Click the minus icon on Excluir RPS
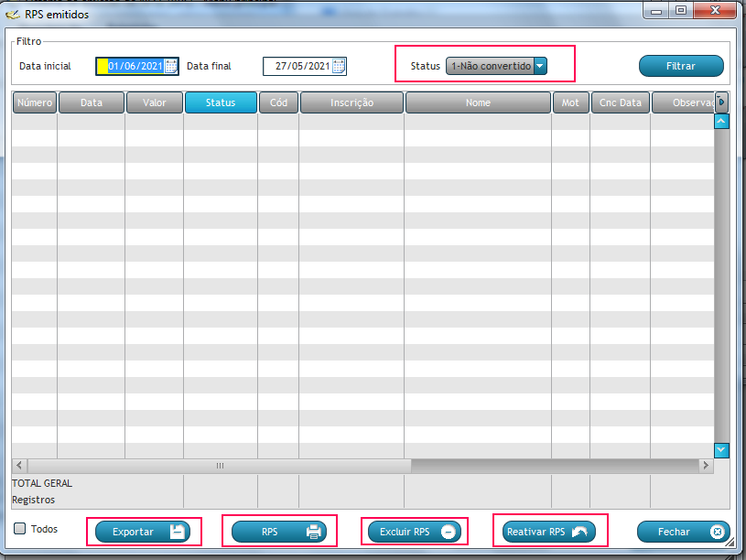 (449, 532)
